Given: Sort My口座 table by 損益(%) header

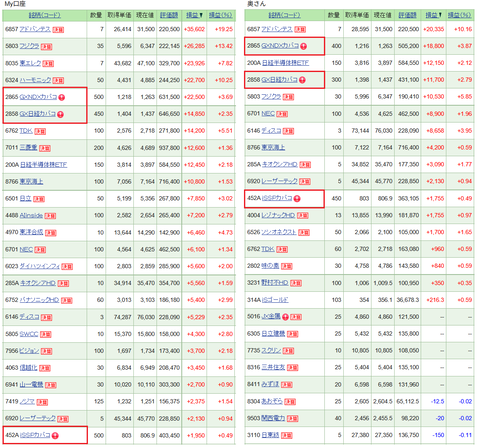Looking at the screenshot, I should 220,15.
